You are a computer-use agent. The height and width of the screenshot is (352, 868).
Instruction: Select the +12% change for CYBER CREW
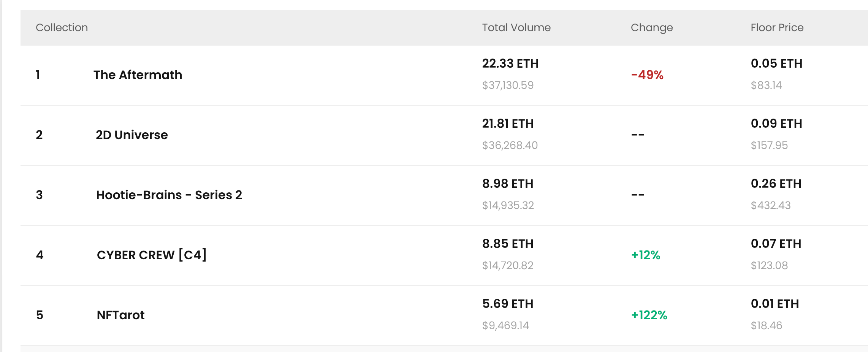(646, 255)
